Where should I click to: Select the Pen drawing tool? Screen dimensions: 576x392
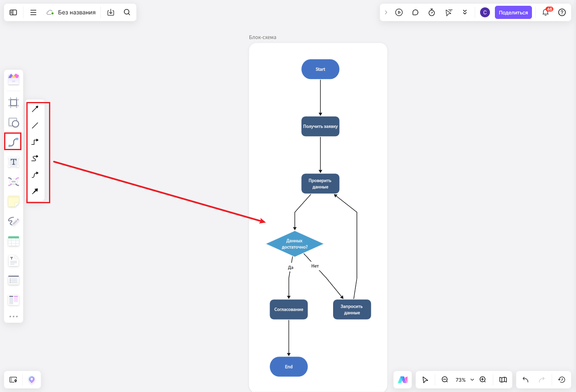pyautogui.click(x=14, y=221)
